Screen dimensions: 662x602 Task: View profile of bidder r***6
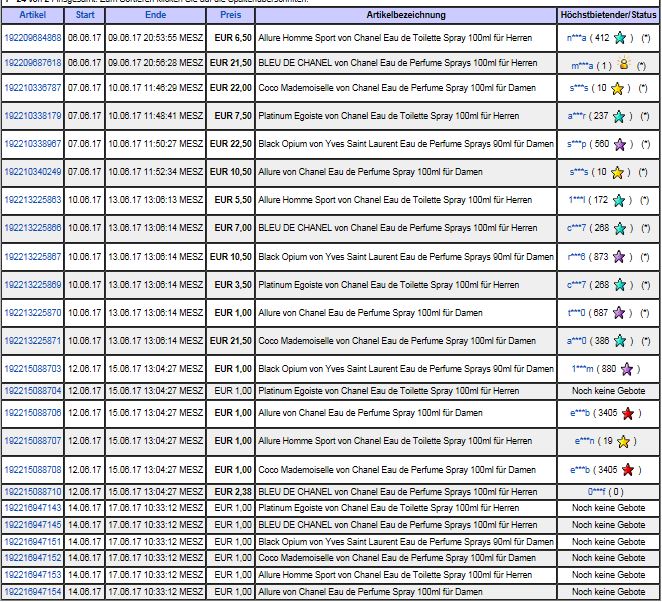[577, 256]
